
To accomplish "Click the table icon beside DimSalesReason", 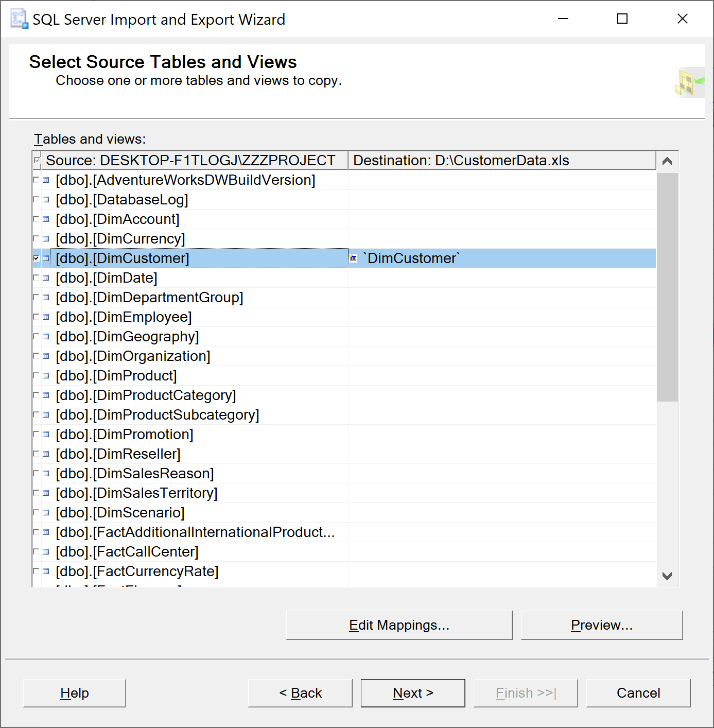I will click(x=46, y=474).
